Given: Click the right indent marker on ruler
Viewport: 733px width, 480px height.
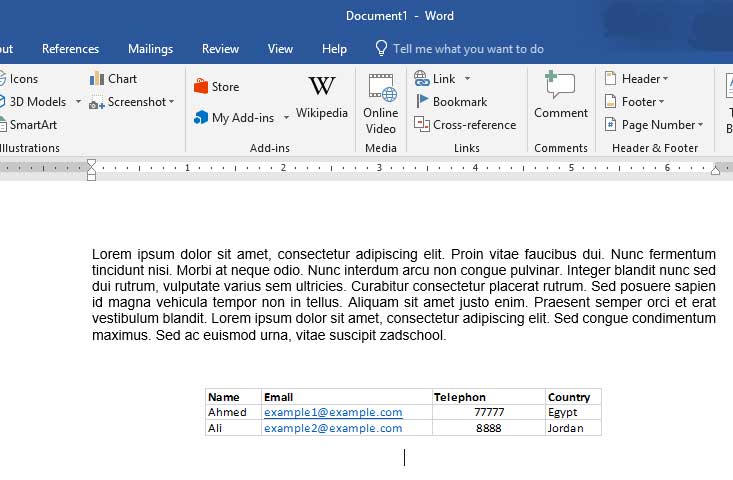Looking at the screenshot, I should pos(715,170).
